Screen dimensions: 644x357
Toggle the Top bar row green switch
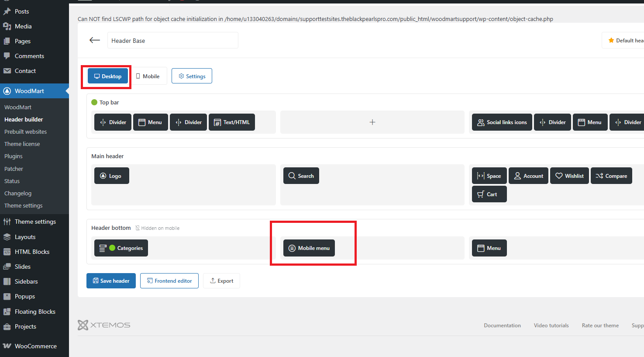94,102
